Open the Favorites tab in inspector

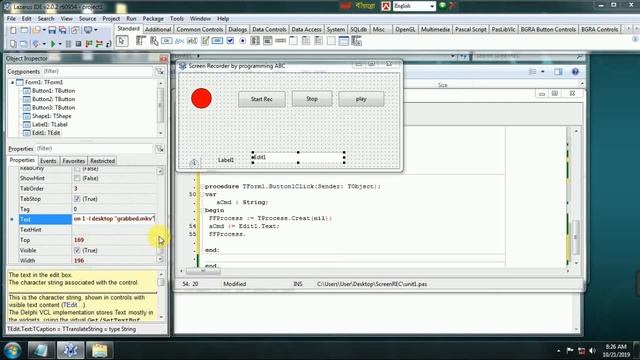[x=73, y=161]
